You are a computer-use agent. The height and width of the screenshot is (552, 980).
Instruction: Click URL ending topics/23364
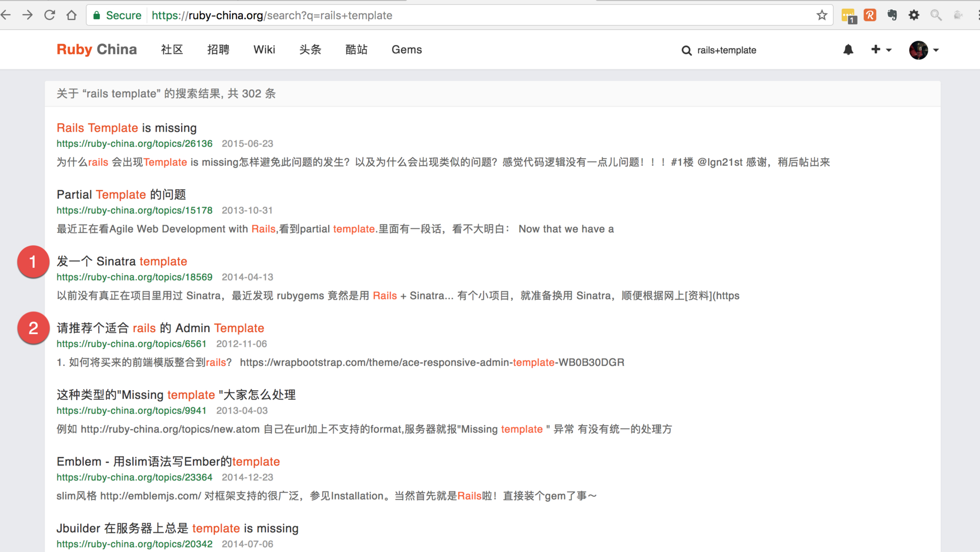point(134,478)
